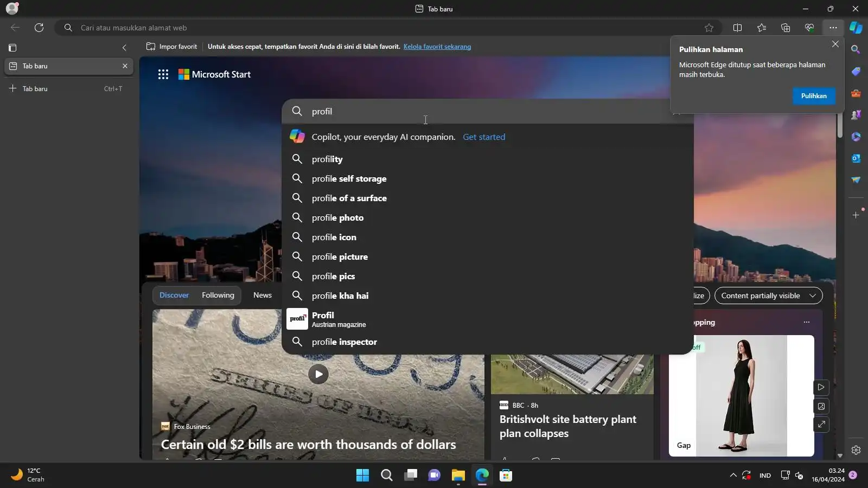Open the Windows Start menu
The height and width of the screenshot is (488, 868).
362,476
